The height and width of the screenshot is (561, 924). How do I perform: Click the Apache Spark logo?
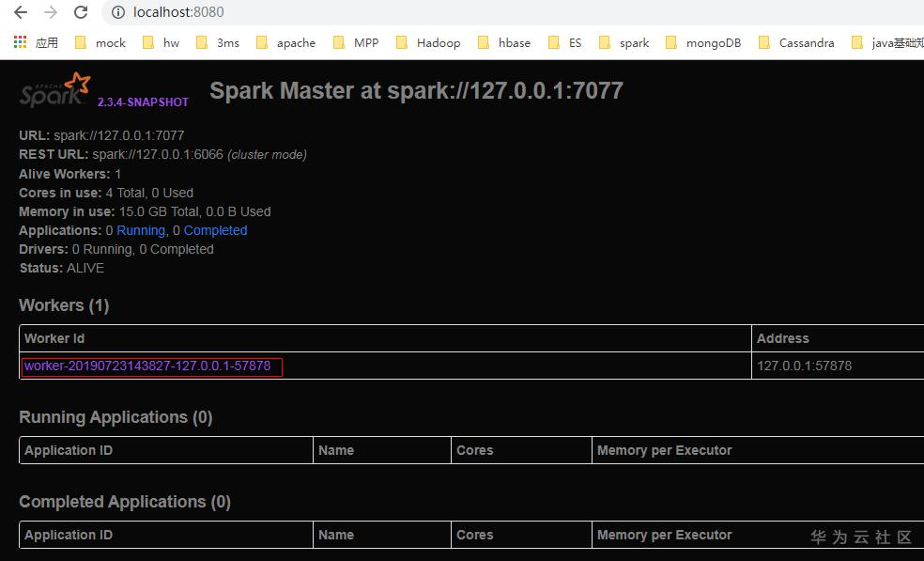click(54, 89)
